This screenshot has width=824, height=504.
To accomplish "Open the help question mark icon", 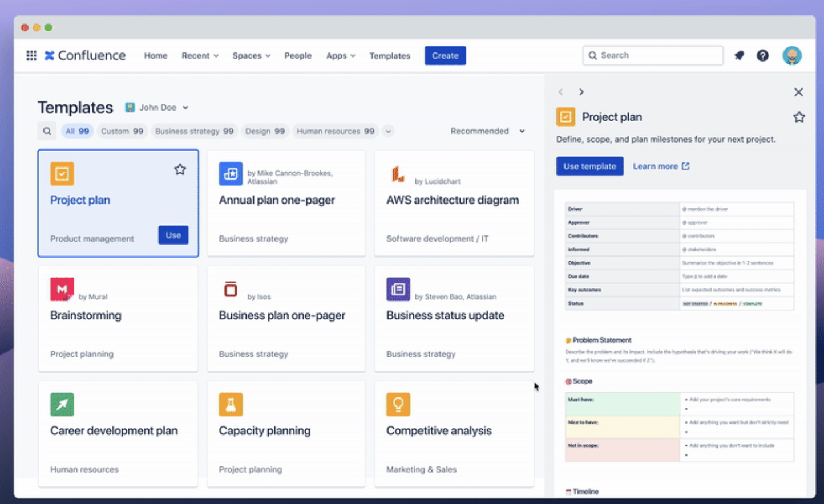I will tap(762, 55).
